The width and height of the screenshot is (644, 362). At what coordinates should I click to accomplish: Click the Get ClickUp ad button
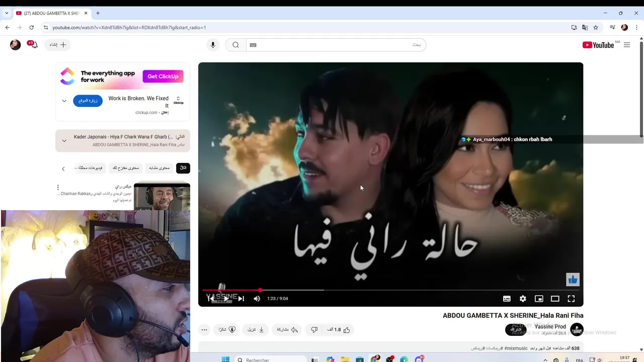pyautogui.click(x=163, y=76)
